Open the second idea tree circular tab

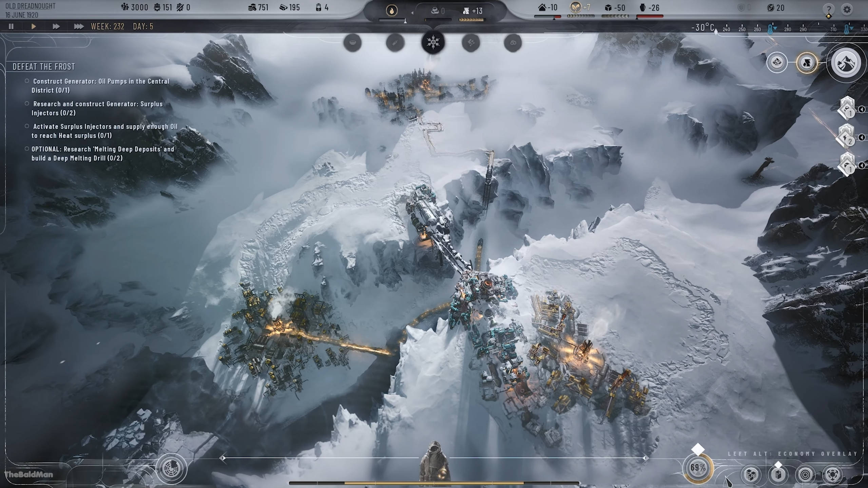pos(395,43)
